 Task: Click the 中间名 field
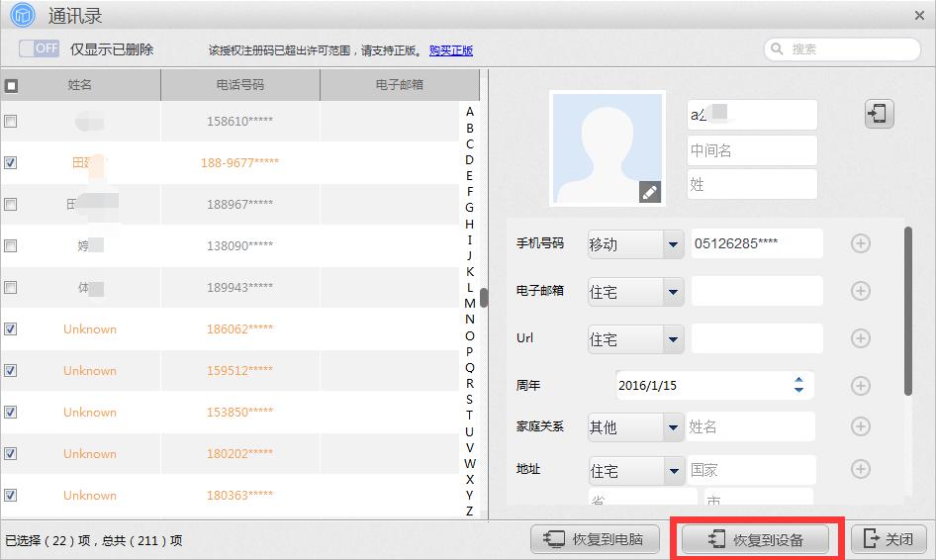click(x=752, y=150)
